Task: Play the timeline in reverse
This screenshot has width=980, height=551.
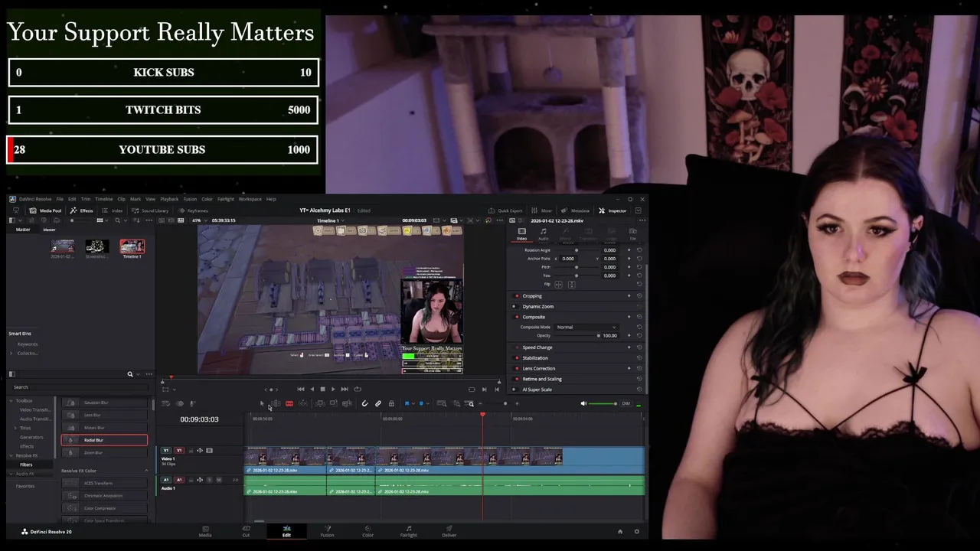Action: 312,389
